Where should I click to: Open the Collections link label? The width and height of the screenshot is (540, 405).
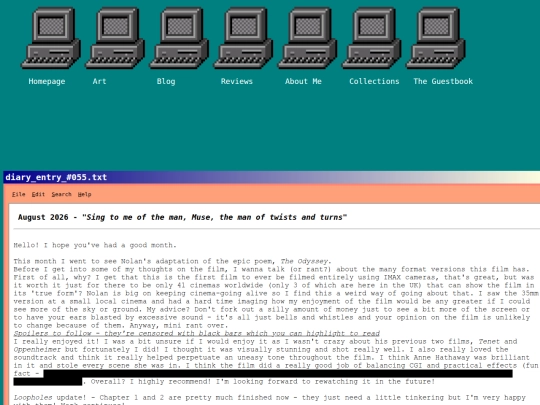374,82
